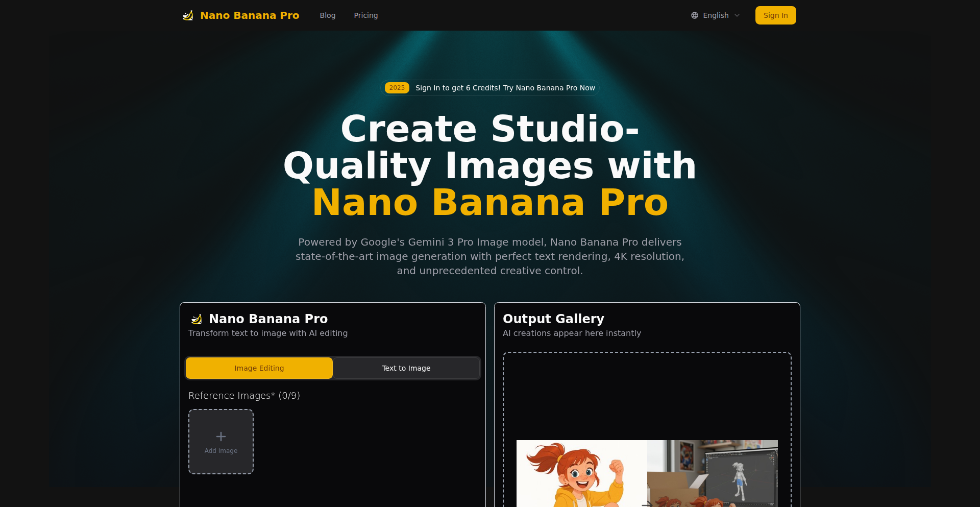Click the 'Powered by Google's Gemini 3' description
The width and height of the screenshot is (980, 507).
[x=490, y=256]
